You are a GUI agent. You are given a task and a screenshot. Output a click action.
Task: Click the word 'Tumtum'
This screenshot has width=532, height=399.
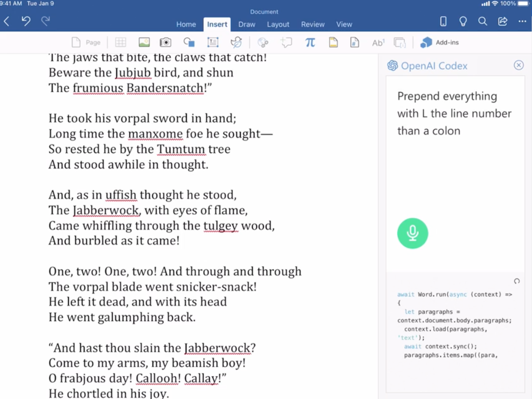182,149
